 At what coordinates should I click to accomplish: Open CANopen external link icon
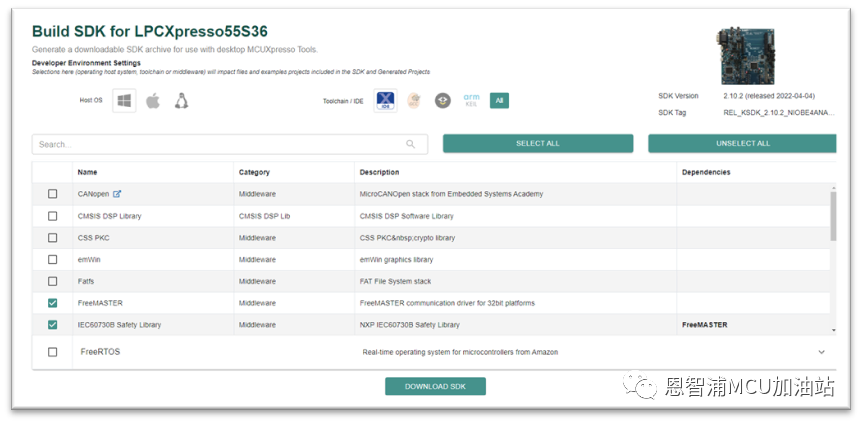coord(117,194)
